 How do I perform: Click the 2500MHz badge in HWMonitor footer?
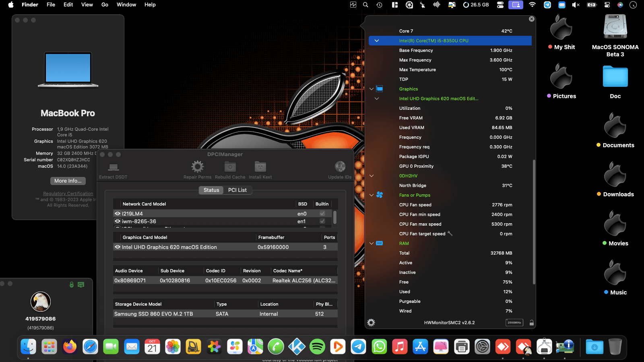(x=514, y=323)
